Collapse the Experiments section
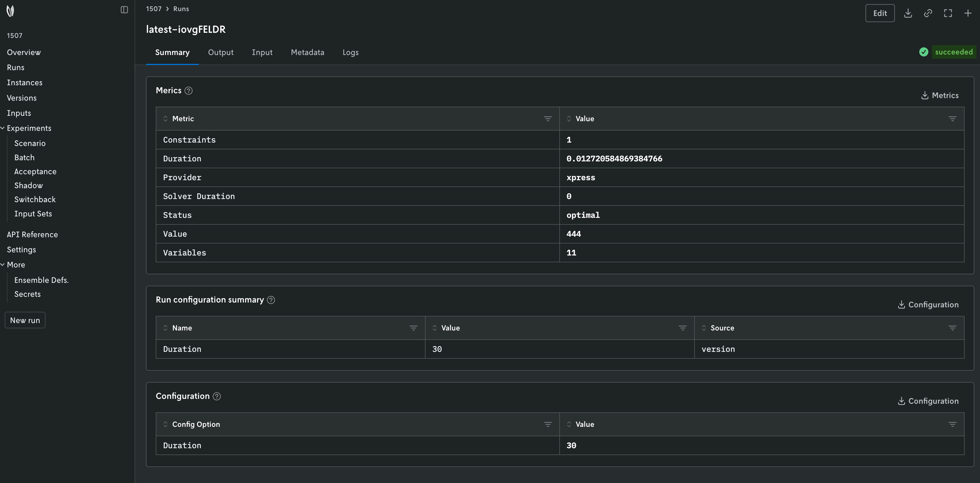Image resolution: width=980 pixels, height=483 pixels. pos(3,128)
